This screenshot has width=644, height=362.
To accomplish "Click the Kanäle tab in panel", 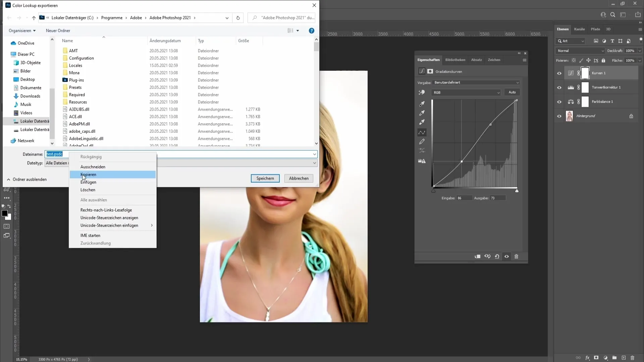I will (580, 29).
